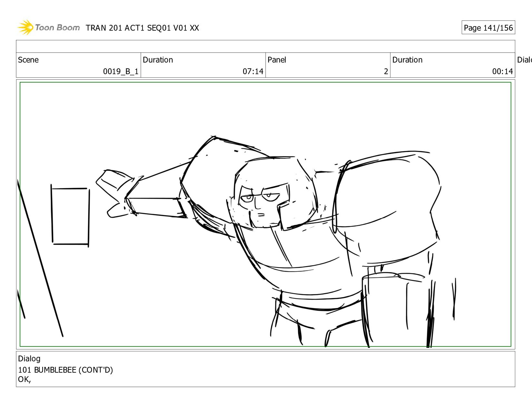The width and height of the screenshot is (532, 411).
Task: Click the panel duration value 00:14
Action: (503, 72)
